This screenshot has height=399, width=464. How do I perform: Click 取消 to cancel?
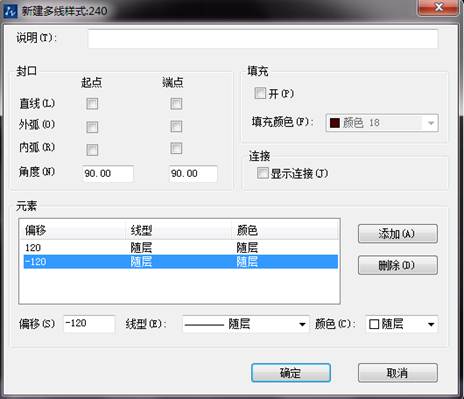click(x=398, y=373)
